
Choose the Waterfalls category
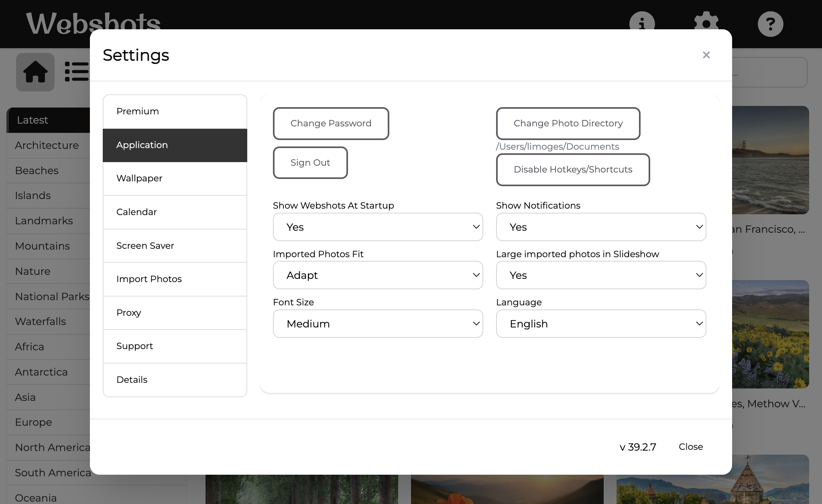(x=48, y=321)
